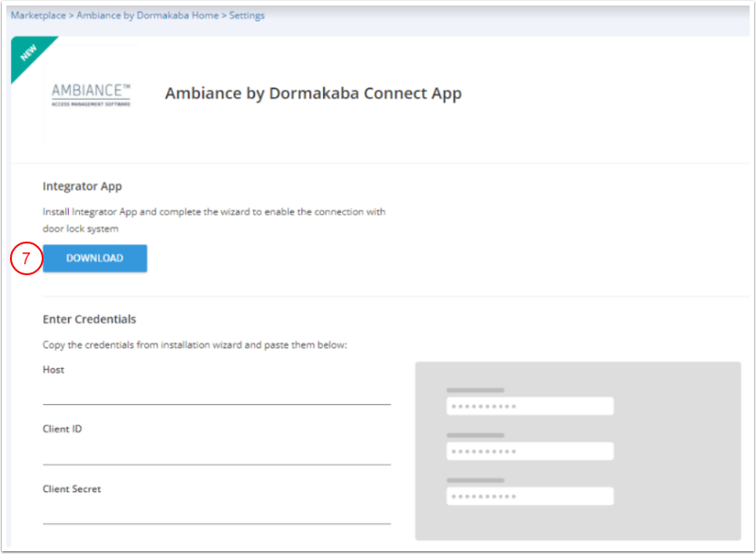Screen dimensions: 756x554
Task: Click the middle masked field in the gray illustration
Action: (529, 451)
